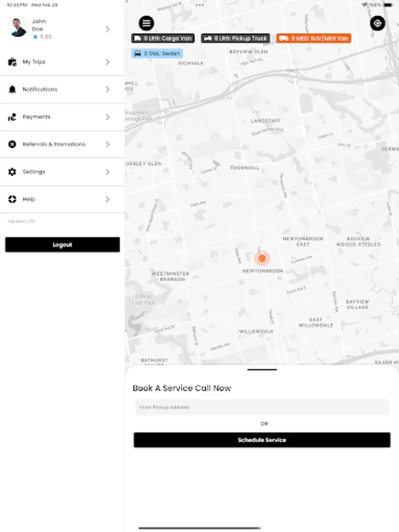Select the Cargo Van filter icon
The image size is (399, 532).
point(137,38)
